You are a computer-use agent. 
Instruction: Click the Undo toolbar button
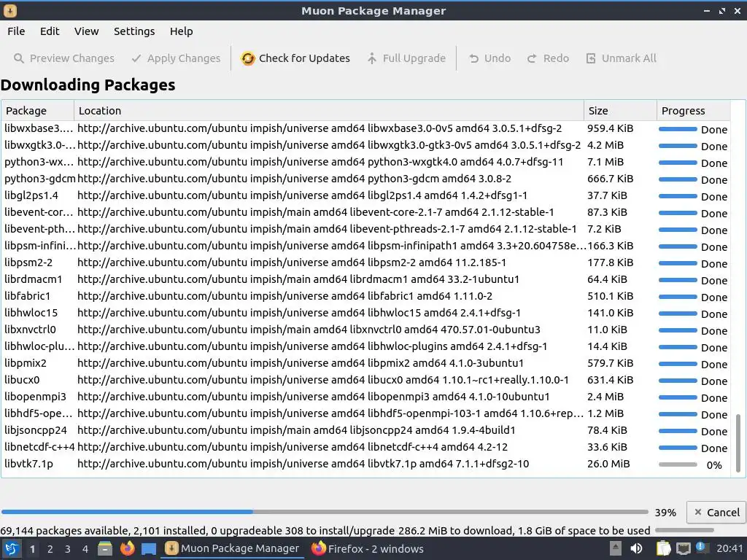[x=489, y=58]
